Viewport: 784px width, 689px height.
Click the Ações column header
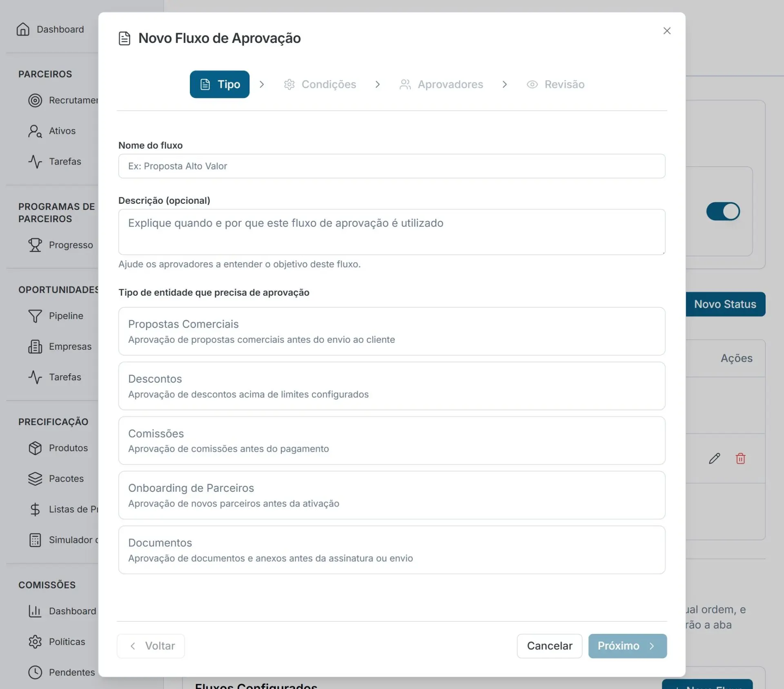pyautogui.click(x=737, y=358)
